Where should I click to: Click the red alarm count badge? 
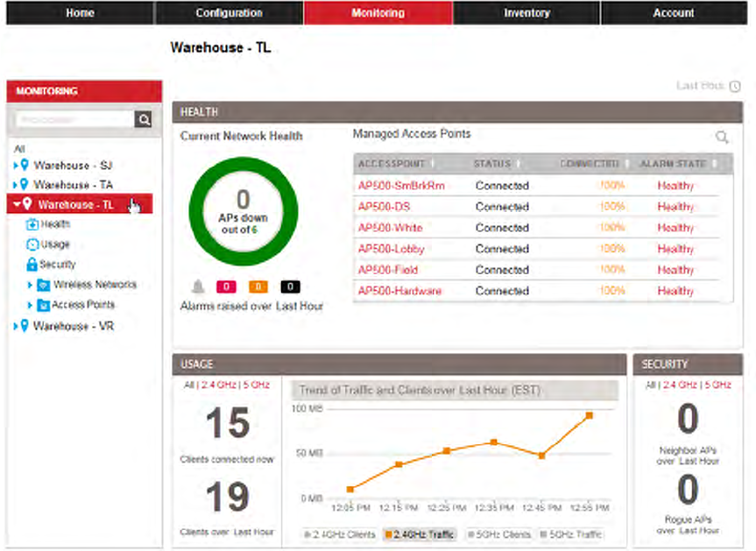(226, 286)
